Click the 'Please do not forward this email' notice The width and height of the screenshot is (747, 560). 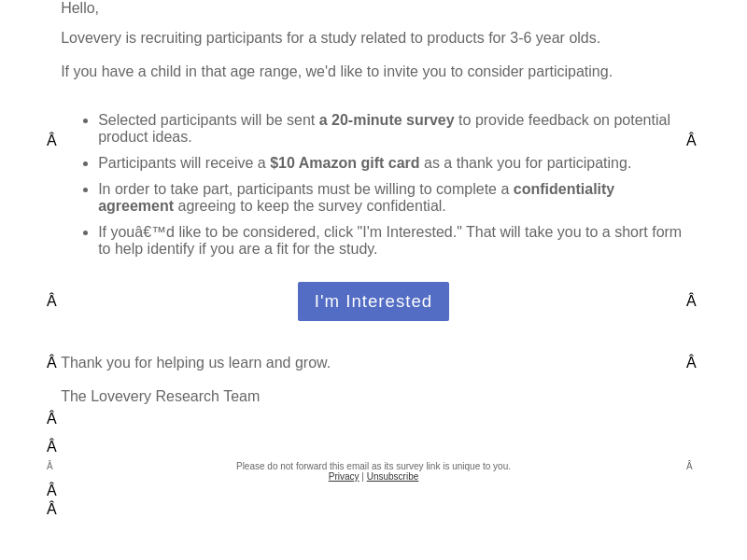click(x=373, y=466)
